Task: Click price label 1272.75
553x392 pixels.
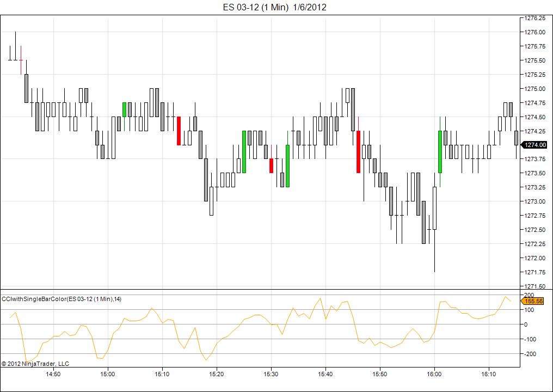Action: tap(536, 216)
